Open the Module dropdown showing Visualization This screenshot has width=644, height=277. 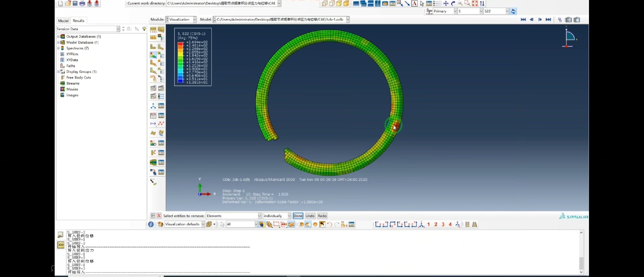(x=195, y=19)
